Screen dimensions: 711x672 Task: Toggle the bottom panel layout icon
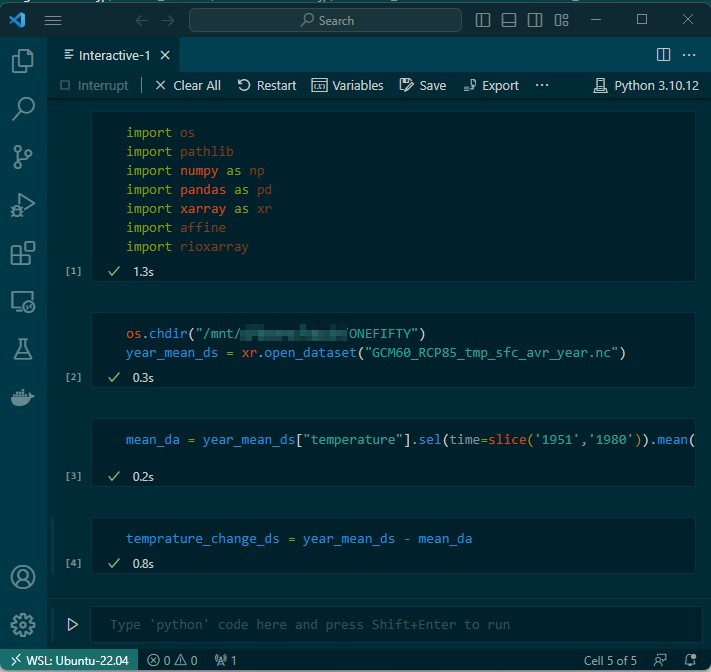pyautogui.click(x=509, y=20)
